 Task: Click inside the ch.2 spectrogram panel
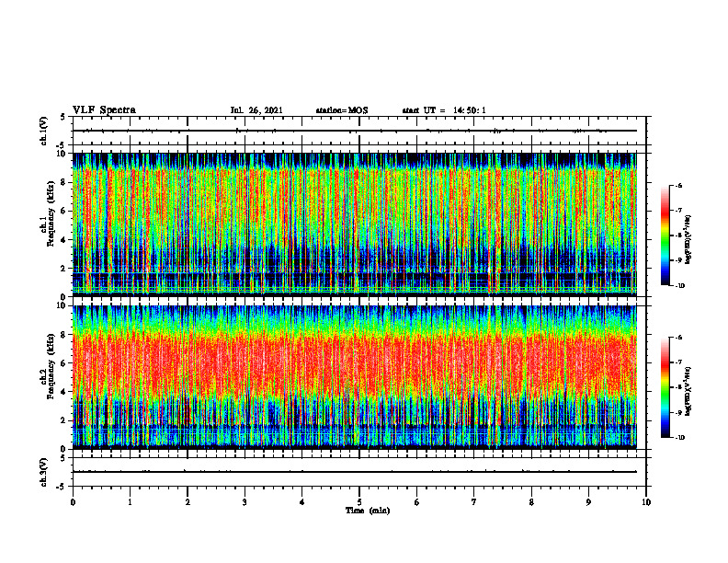[355, 377]
